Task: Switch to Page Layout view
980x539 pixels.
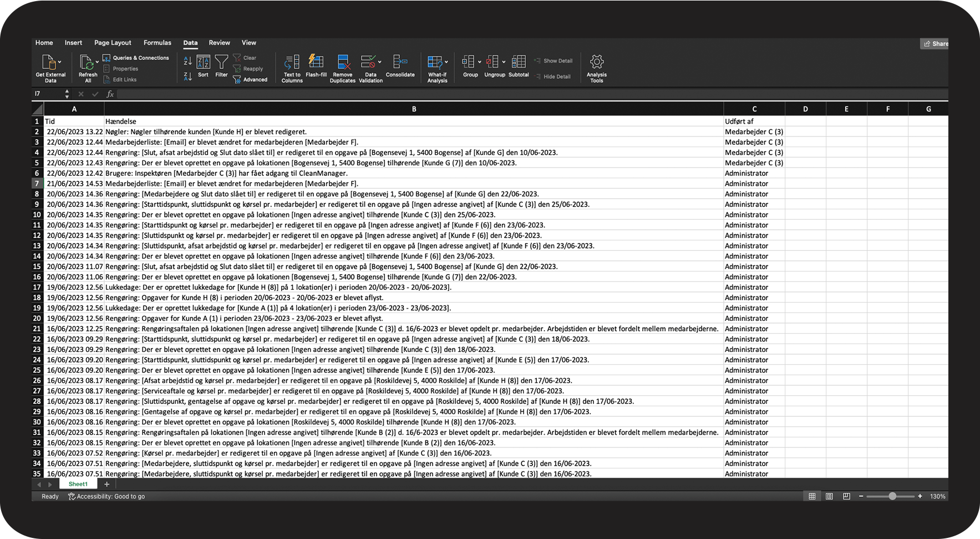Action: click(829, 496)
